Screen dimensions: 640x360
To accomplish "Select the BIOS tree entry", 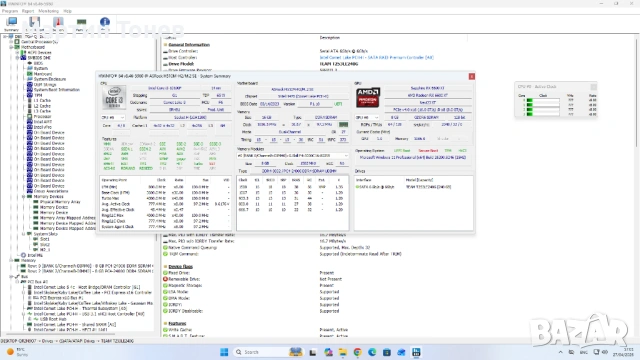I will (x=38, y=63).
